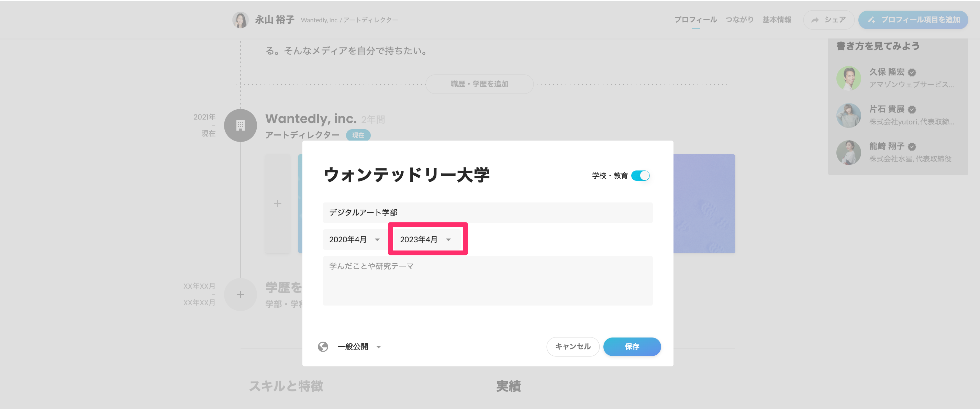The height and width of the screenshot is (409, 980).
Task: Click the verified badge beside 片石 貴展
Action: coord(912,110)
